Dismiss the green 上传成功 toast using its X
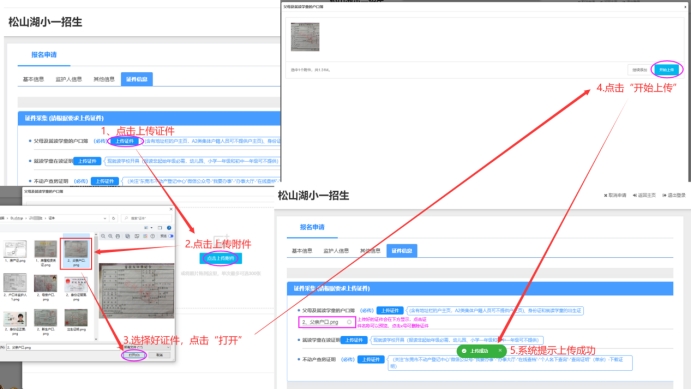The width and height of the screenshot is (692, 389). pyautogui.click(x=500, y=351)
